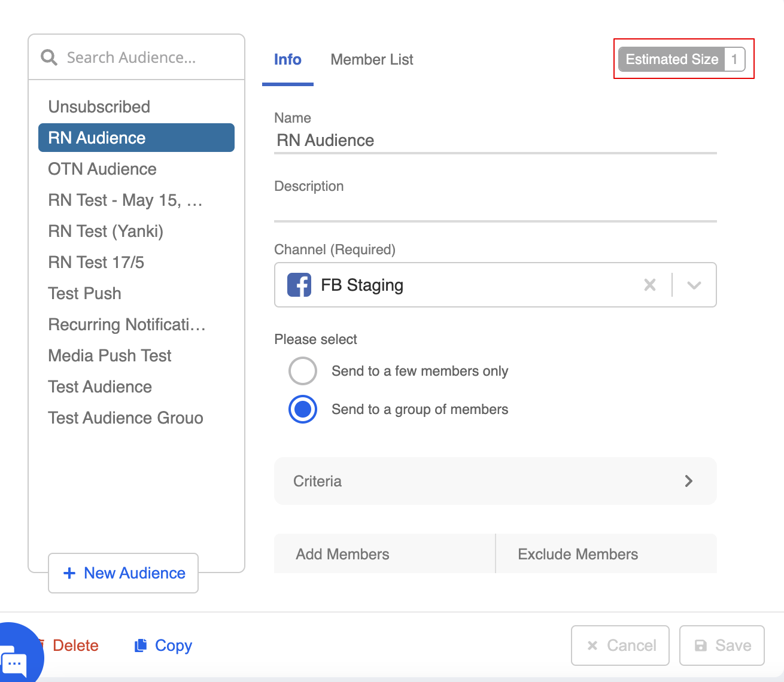Viewport: 784px width, 682px height.
Task: Open the Channel dropdown arrow
Action: click(x=694, y=285)
